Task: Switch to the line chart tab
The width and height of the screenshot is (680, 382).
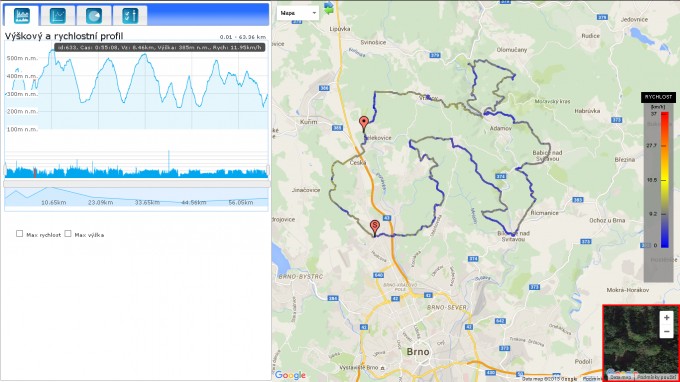Action: click(58, 16)
